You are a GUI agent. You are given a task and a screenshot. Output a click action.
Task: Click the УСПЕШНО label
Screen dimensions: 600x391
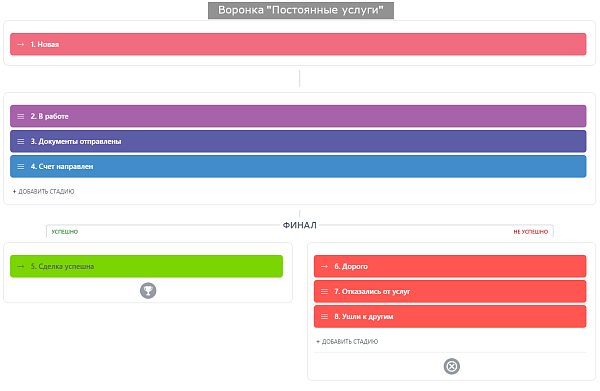65,231
